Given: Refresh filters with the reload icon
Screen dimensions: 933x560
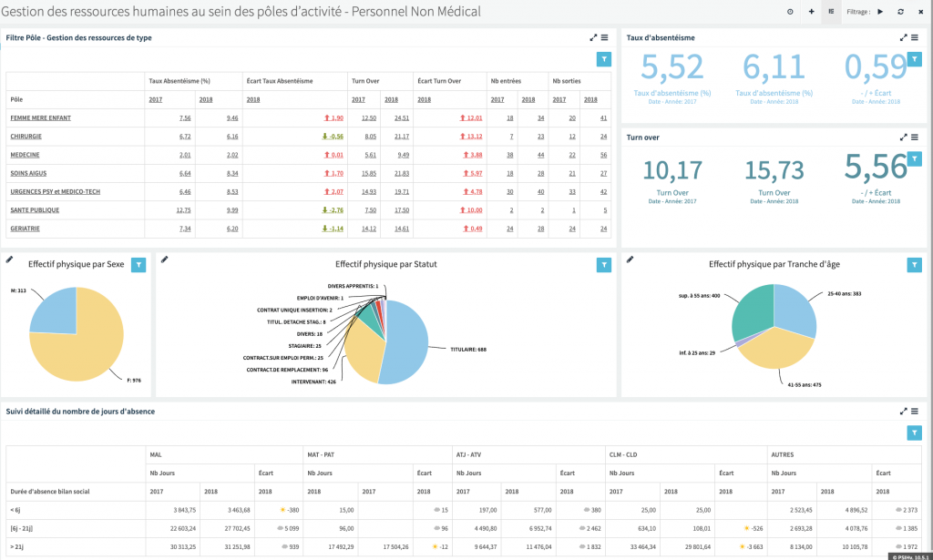Looking at the screenshot, I should (x=900, y=12).
